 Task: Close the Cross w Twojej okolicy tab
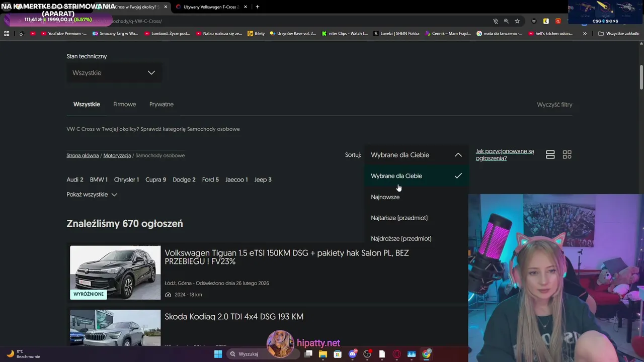click(166, 7)
